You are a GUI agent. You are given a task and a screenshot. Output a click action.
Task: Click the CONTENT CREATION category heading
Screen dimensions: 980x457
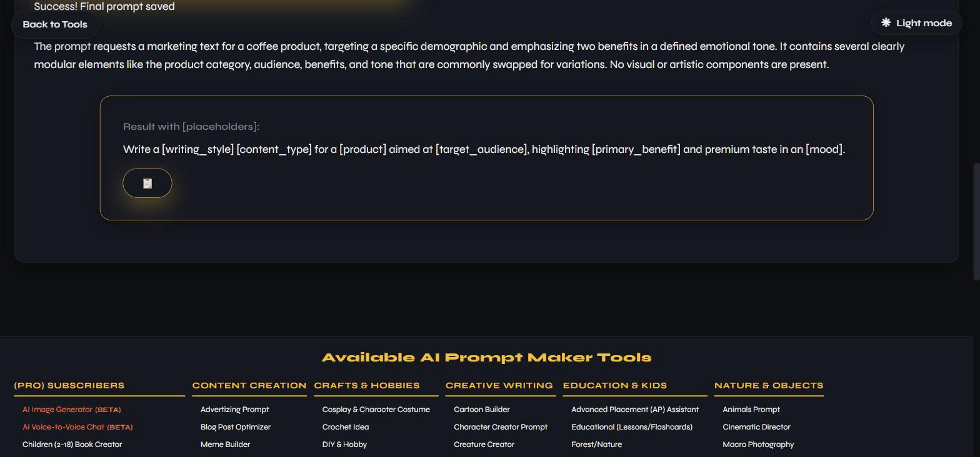(249, 385)
